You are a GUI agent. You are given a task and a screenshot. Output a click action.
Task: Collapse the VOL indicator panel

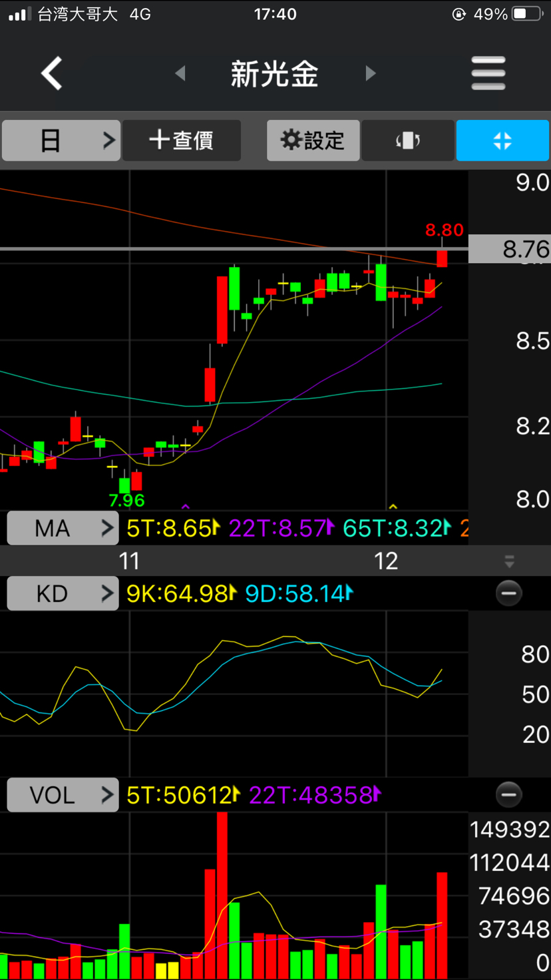509,794
